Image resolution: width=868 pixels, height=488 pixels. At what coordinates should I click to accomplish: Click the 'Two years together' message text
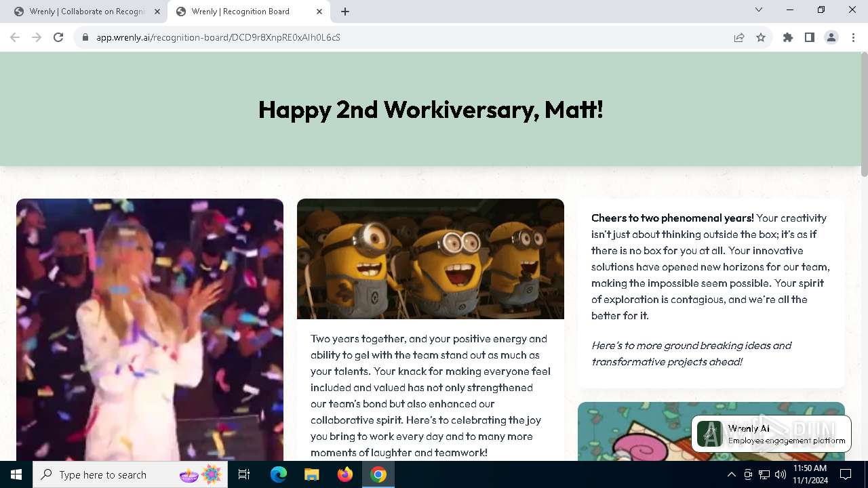click(431, 395)
